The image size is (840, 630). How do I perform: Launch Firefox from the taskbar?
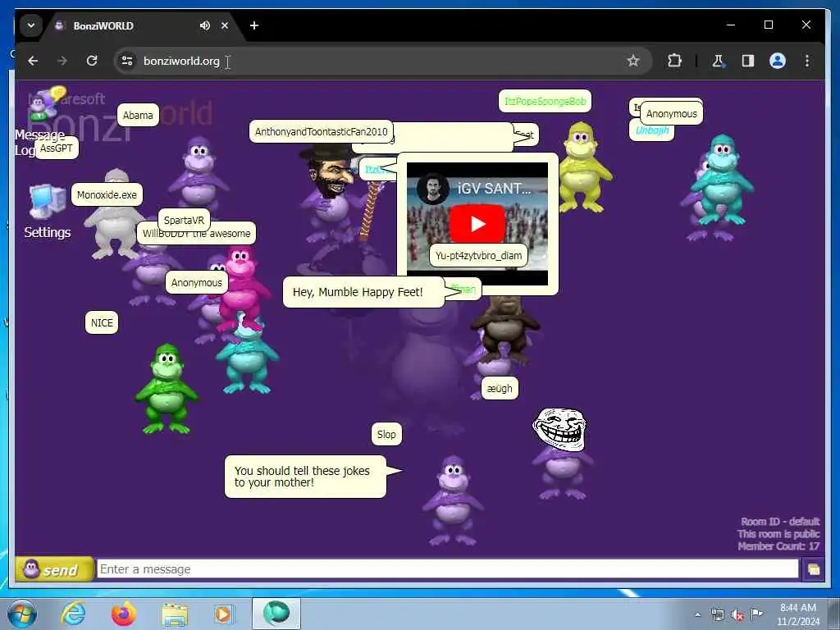coord(124,614)
